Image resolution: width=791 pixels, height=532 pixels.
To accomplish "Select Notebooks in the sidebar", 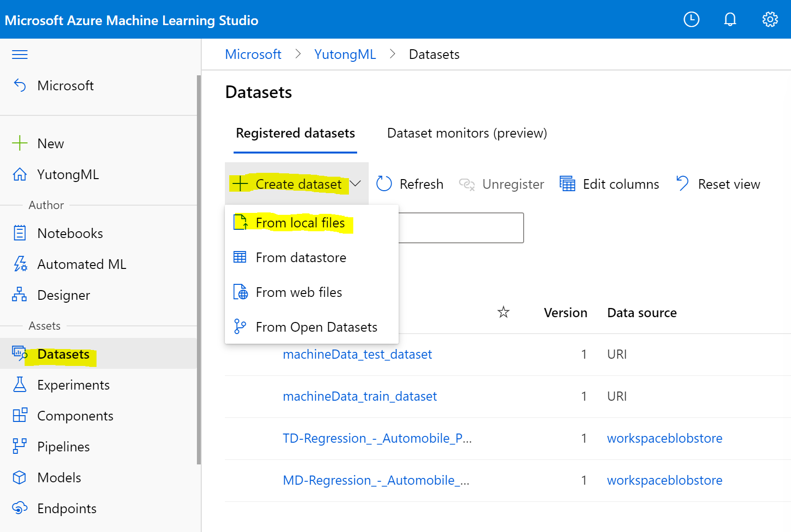I will 98,233.
